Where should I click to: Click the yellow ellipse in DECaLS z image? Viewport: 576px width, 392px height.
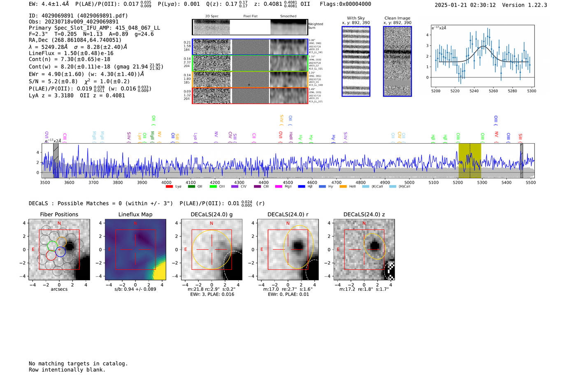pyautogui.click(x=375, y=246)
